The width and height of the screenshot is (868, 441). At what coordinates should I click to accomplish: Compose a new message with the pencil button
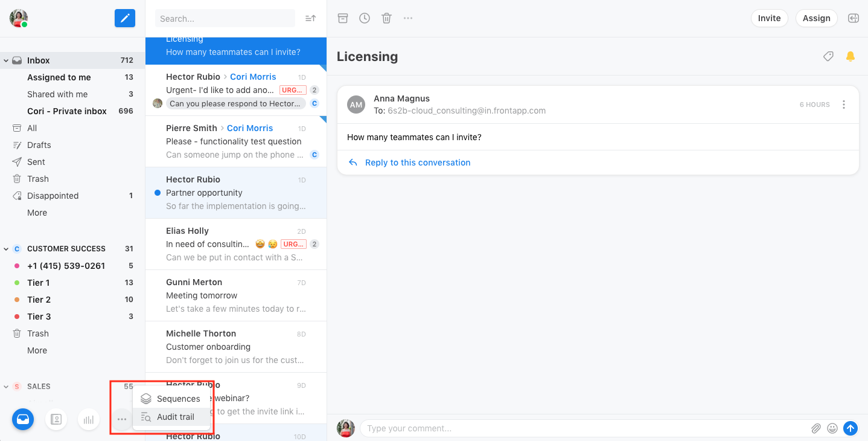coord(125,18)
